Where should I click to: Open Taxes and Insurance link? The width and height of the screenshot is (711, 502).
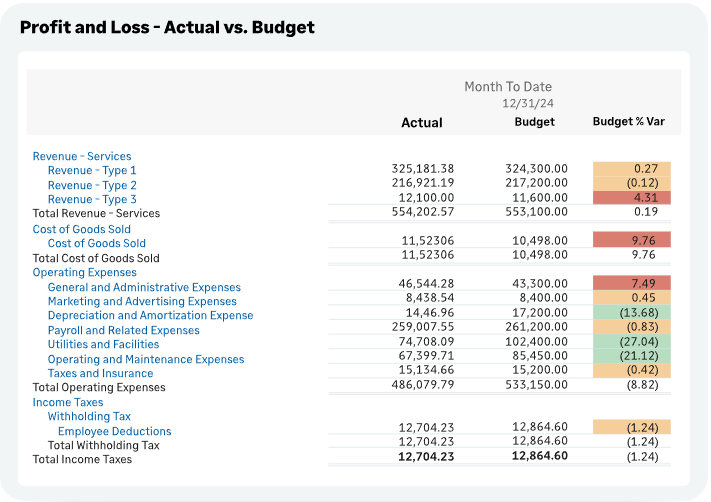click(100, 373)
